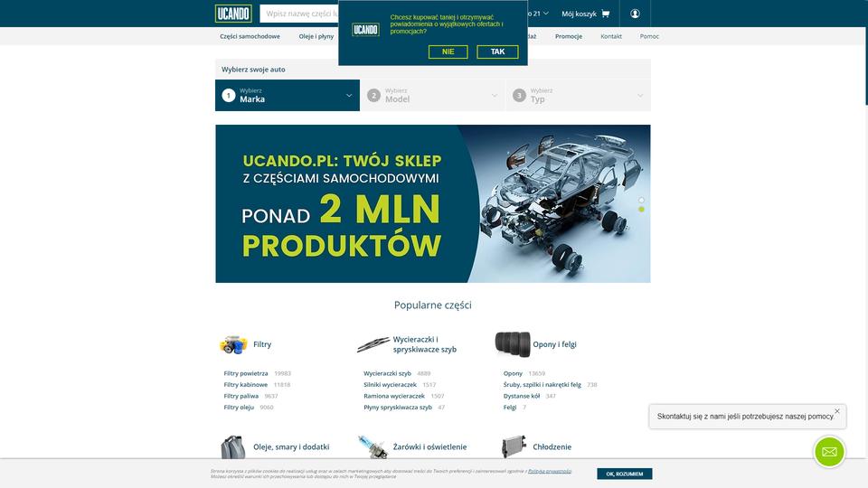Open Opony link
Viewport: 868px width, 488px height.
[513, 373]
